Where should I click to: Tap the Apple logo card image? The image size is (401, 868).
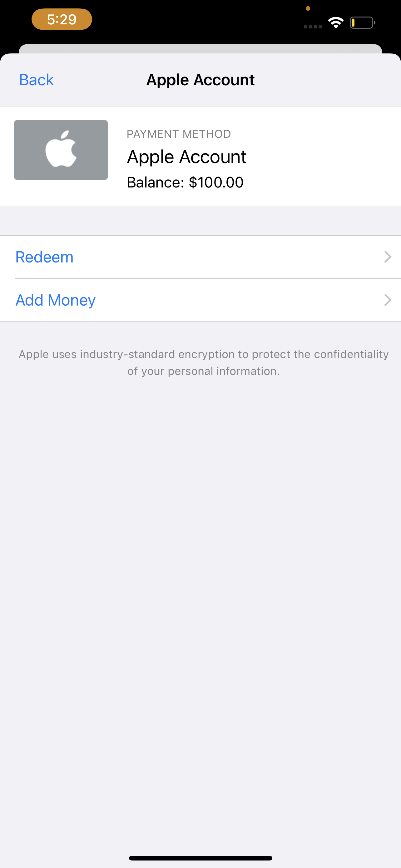pyautogui.click(x=61, y=150)
